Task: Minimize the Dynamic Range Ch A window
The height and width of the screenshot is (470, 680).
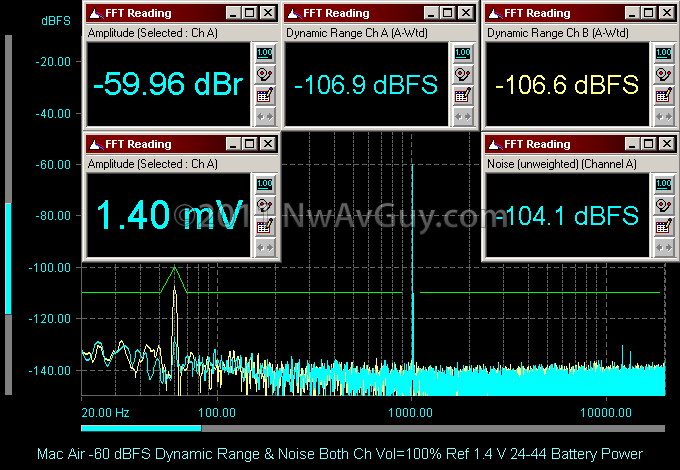Action: 431,13
